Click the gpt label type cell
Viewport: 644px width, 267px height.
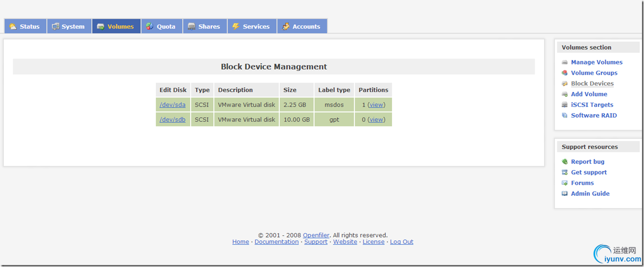tap(334, 120)
